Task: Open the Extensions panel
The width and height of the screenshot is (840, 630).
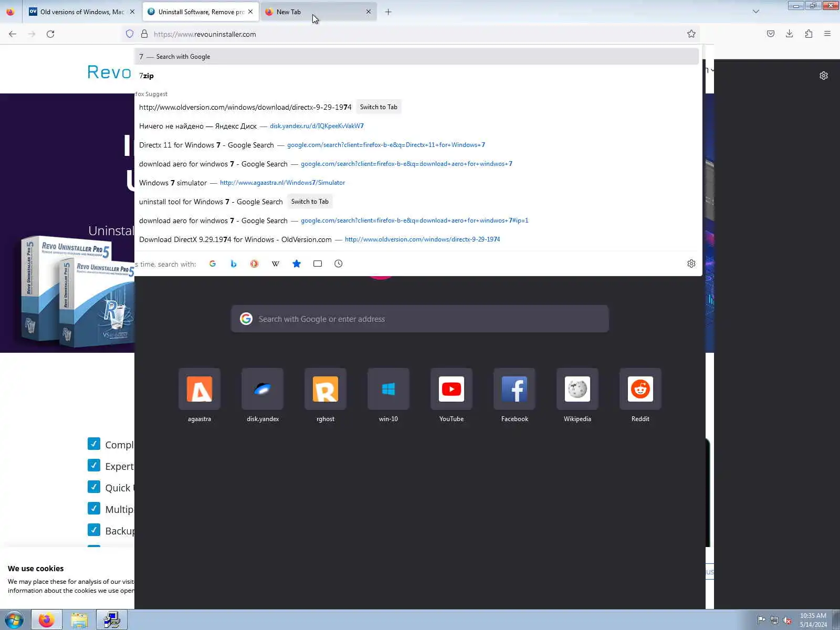Action: tap(808, 34)
